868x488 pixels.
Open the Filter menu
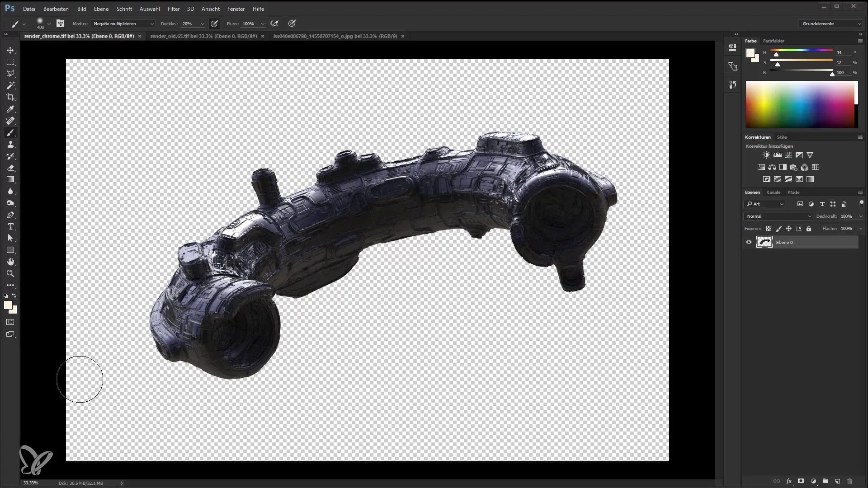(174, 8)
